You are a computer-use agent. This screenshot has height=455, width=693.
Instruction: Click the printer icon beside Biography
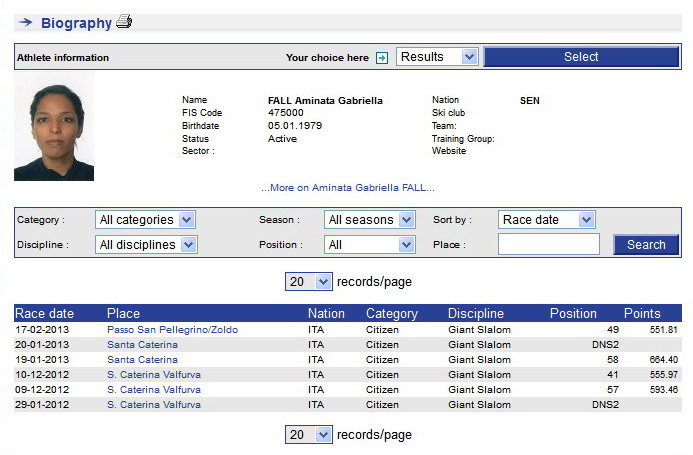click(x=123, y=22)
